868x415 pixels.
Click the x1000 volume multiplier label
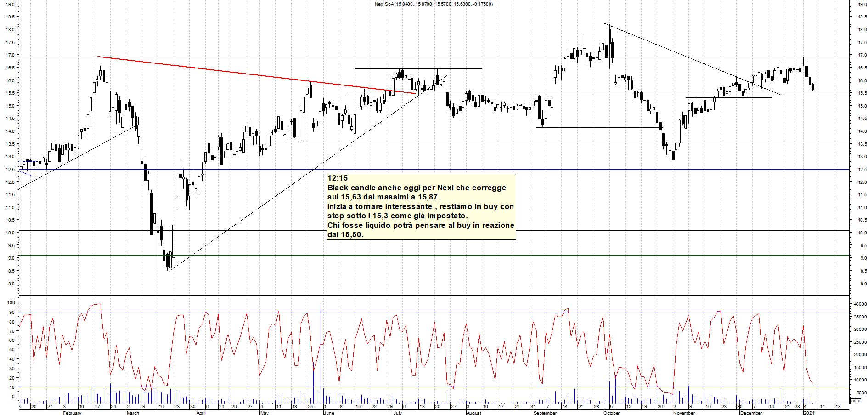click(x=856, y=401)
